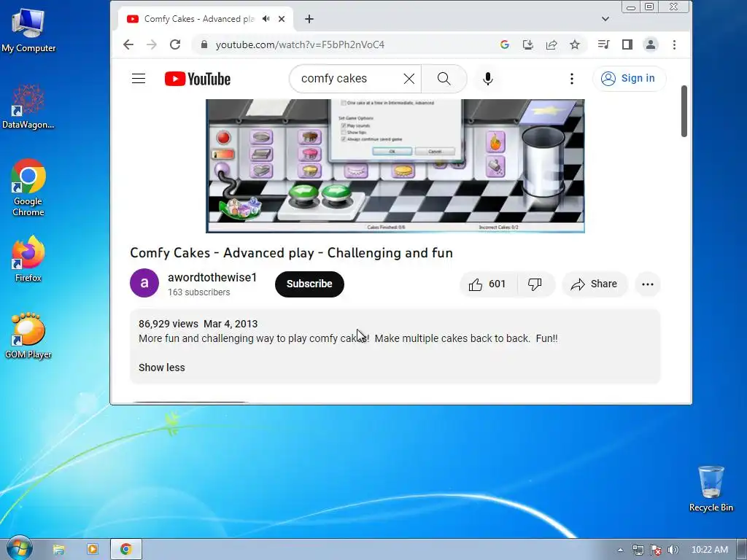Launch GOM Player from the desktop

click(28, 335)
